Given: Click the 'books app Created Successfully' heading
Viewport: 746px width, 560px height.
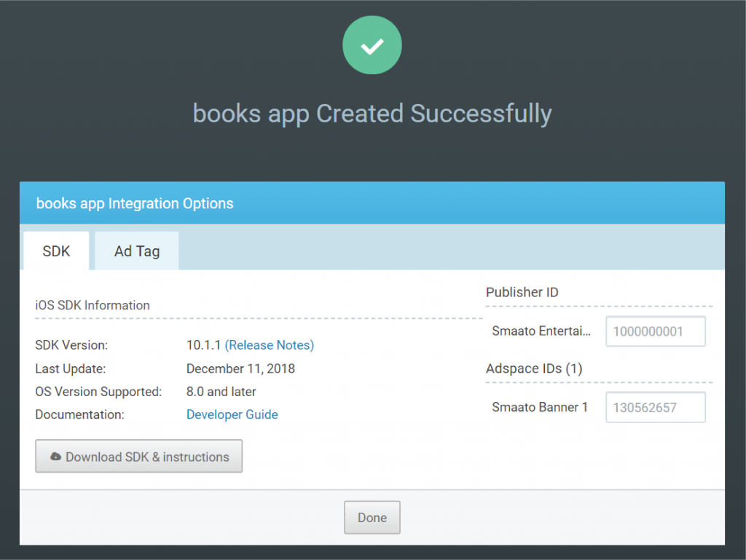Looking at the screenshot, I should point(372,114).
